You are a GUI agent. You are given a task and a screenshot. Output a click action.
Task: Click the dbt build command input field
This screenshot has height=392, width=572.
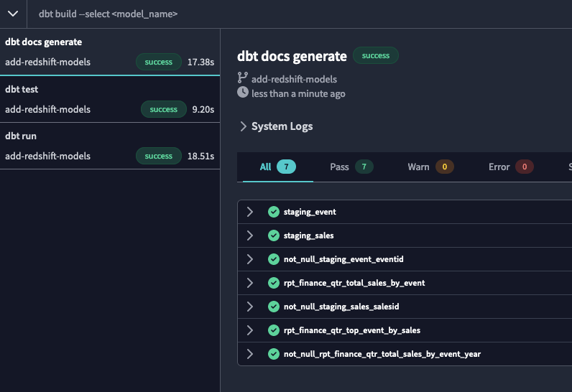(x=299, y=14)
